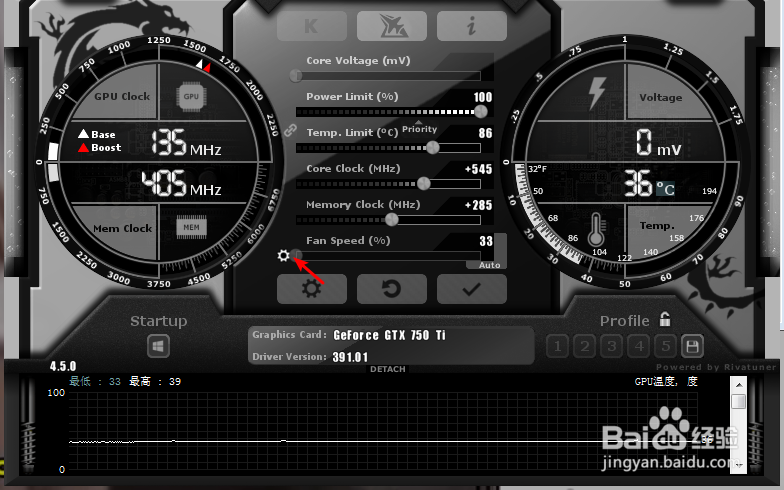Click the Temp. Limit value 86
784x490 pixels.
click(x=485, y=133)
